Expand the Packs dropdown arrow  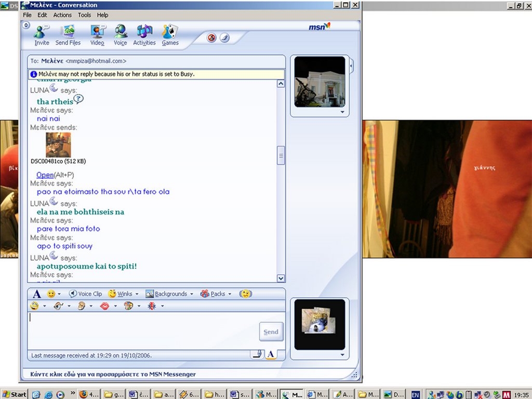click(x=230, y=294)
